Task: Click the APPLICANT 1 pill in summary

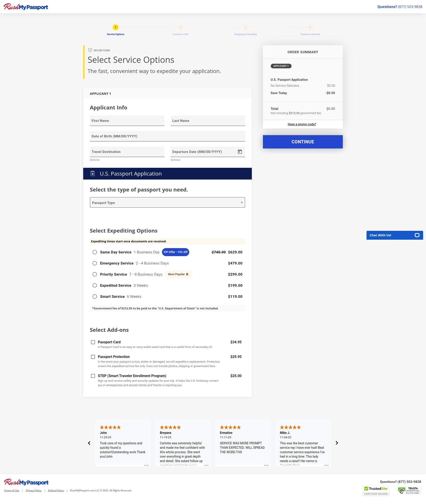Action: click(281, 66)
